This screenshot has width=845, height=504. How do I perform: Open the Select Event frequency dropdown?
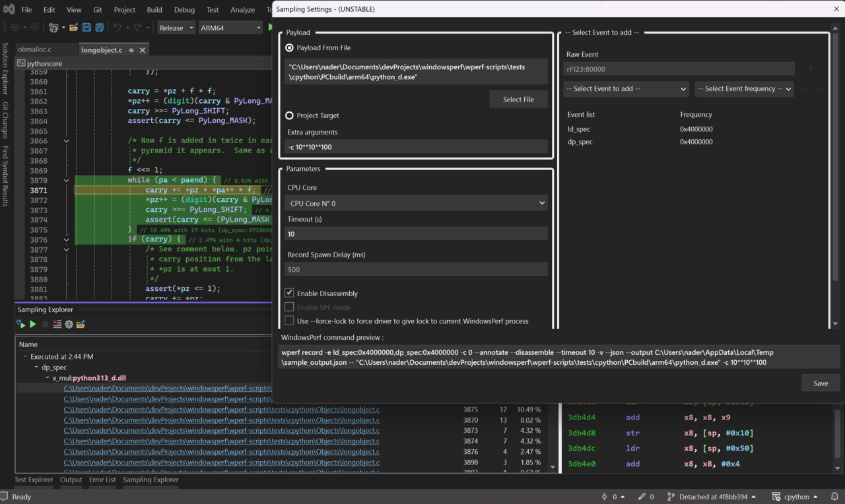(745, 88)
